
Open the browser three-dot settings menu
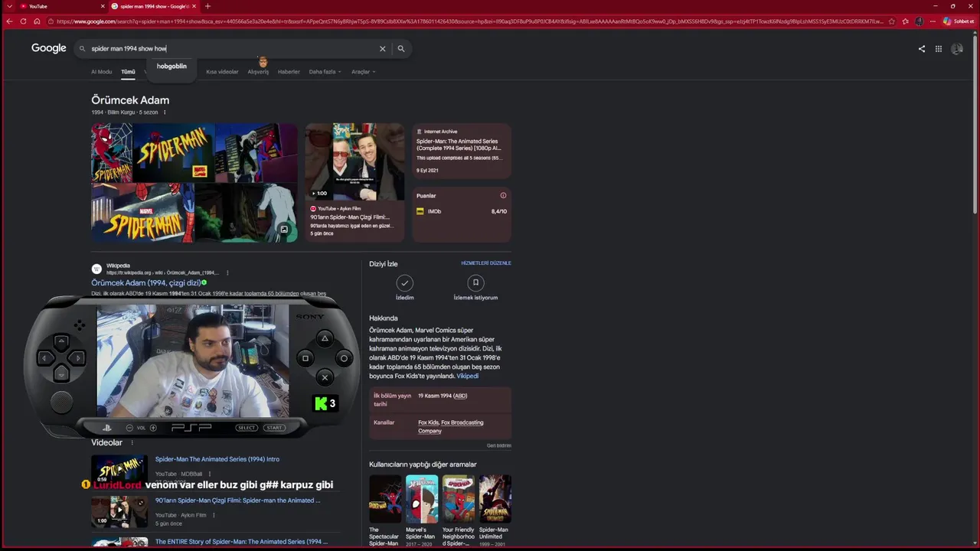click(x=933, y=21)
